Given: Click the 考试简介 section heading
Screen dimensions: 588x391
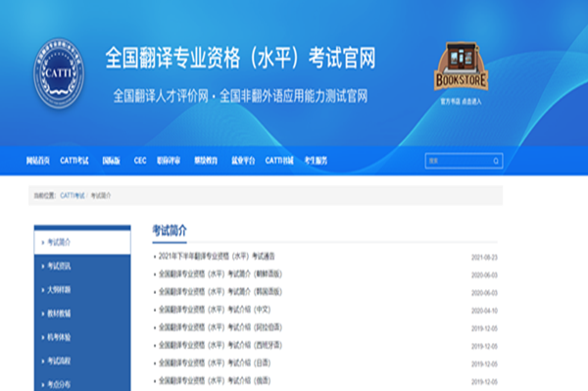Looking at the screenshot, I should coord(170,230).
